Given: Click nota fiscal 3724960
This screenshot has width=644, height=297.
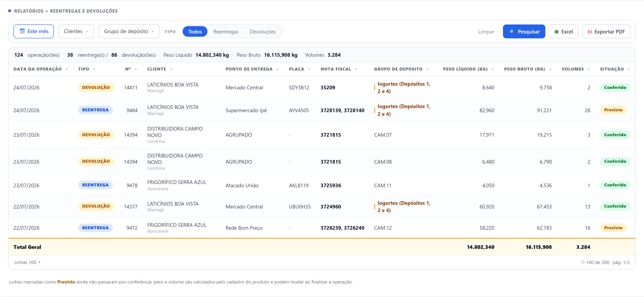Looking at the screenshot, I should (x=331, y=207).
